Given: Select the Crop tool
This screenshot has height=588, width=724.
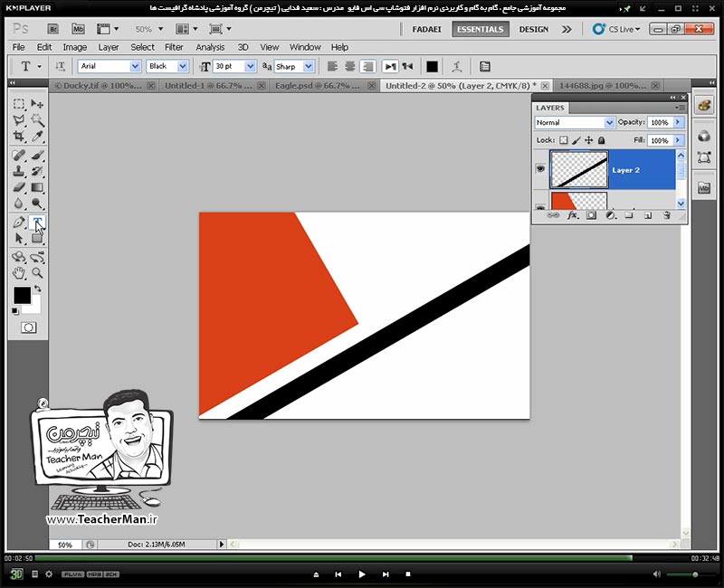Looking at the screenshot, I should click(x=19, y=137).
